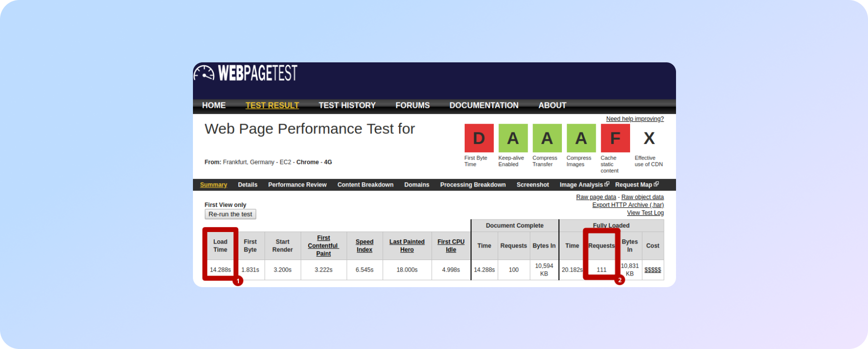
Task: View the Screenshot tab
Action: point(533,185)
